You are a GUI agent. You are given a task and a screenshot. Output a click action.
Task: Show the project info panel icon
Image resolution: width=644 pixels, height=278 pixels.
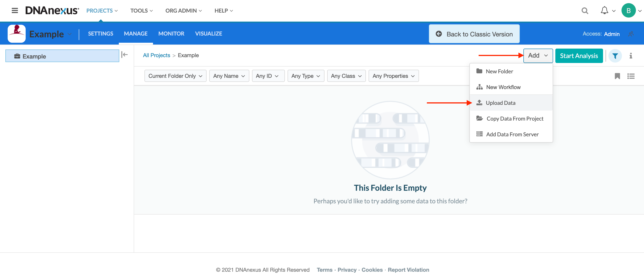click(631, 56)
